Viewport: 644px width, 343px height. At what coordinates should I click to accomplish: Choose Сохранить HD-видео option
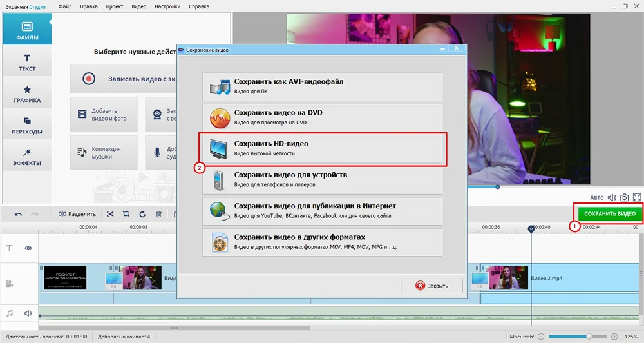(x=322, y=148)
